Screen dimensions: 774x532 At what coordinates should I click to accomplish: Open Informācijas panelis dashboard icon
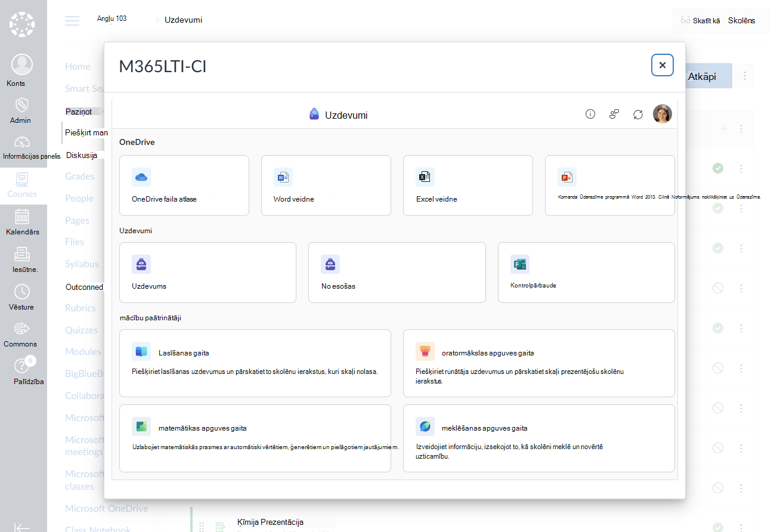click(22, 143)
